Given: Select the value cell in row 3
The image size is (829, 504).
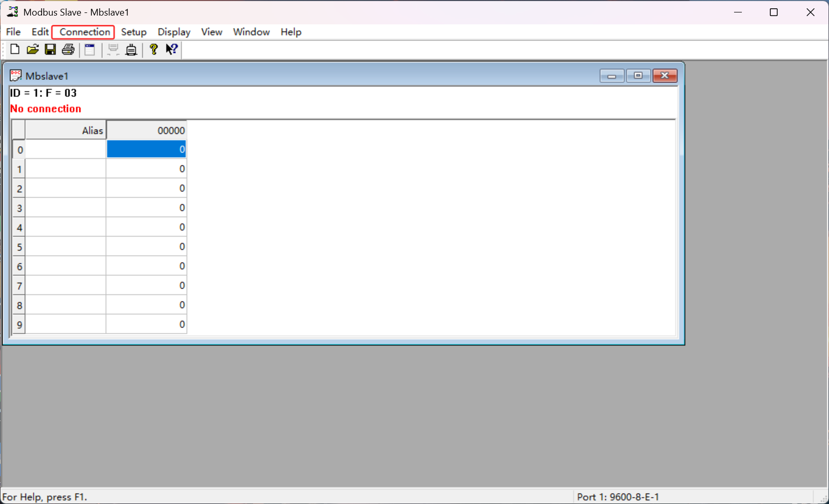Looking at the screenshot, I should click(146, 208).
